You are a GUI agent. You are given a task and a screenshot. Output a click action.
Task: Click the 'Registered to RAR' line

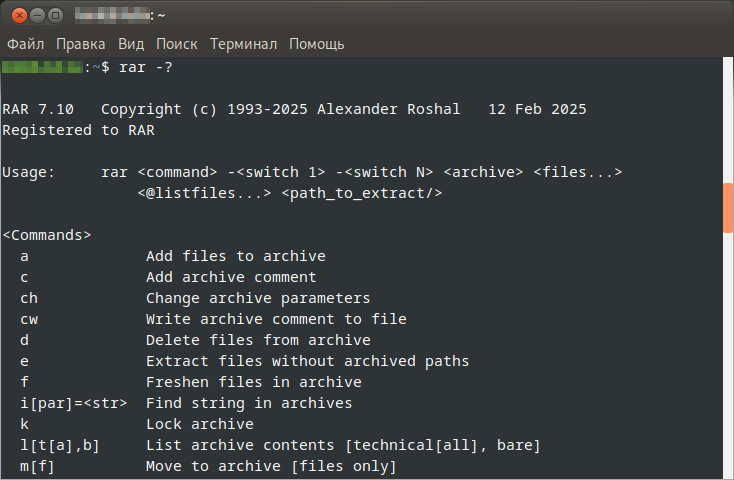(79, 130)
